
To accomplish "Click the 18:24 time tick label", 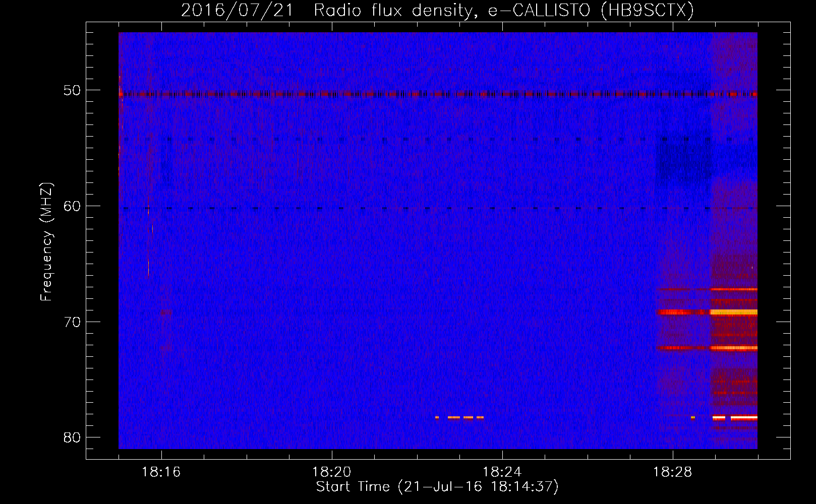I will (502, 472).
